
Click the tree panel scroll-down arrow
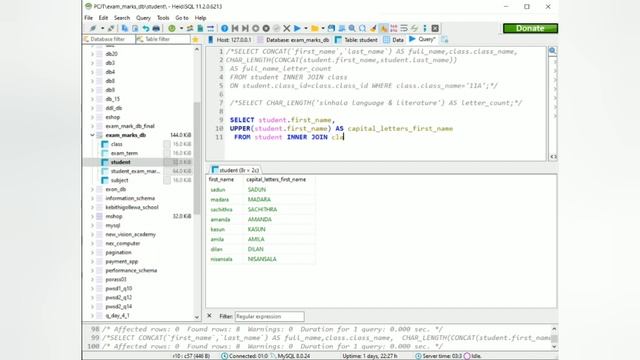[x=197, y=317]
